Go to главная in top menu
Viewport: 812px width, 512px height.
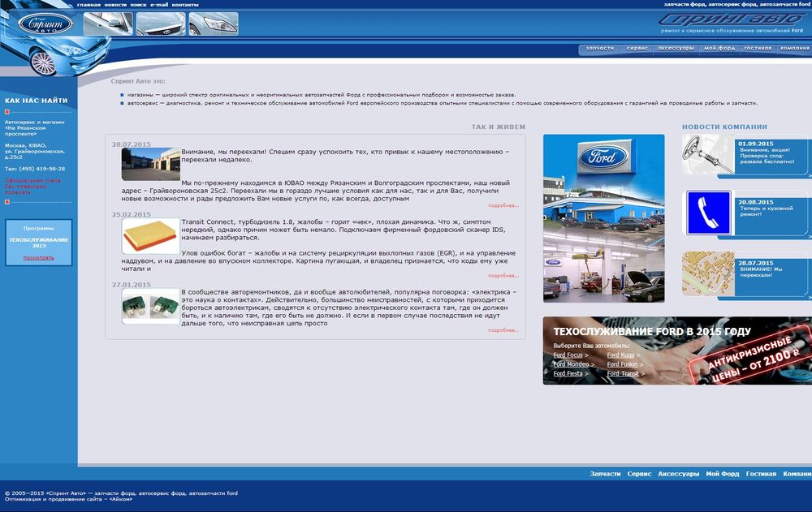pos(89,5)
